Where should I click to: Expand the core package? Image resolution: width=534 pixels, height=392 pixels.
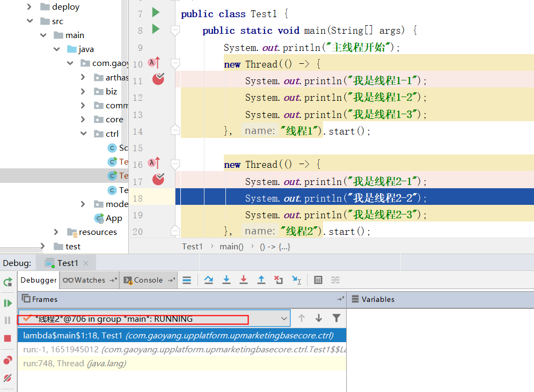coord(83,119)
